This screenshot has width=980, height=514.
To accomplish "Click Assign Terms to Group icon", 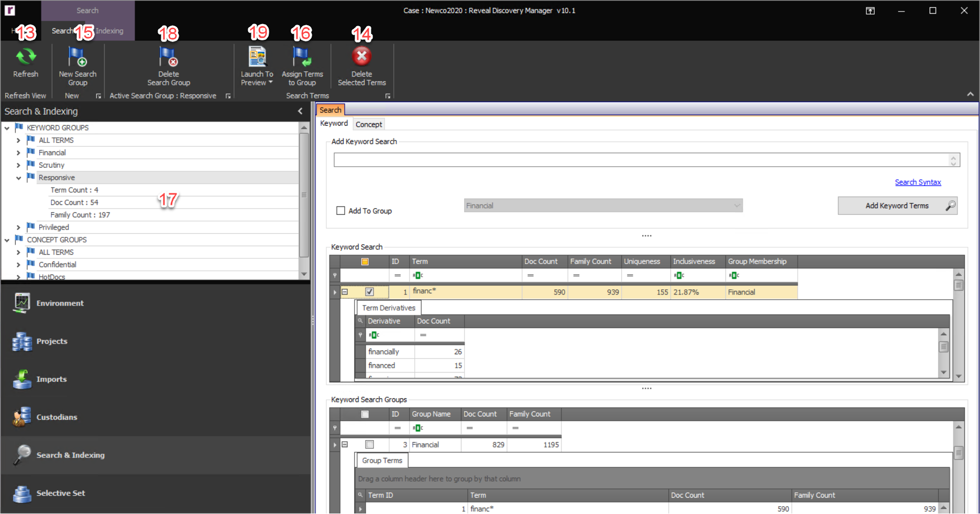I will 302,57.
